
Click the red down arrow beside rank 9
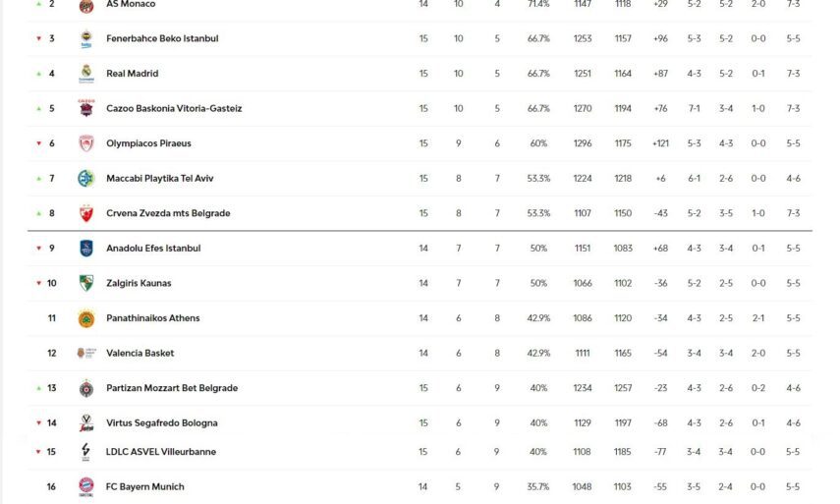[x=39, y=249]
